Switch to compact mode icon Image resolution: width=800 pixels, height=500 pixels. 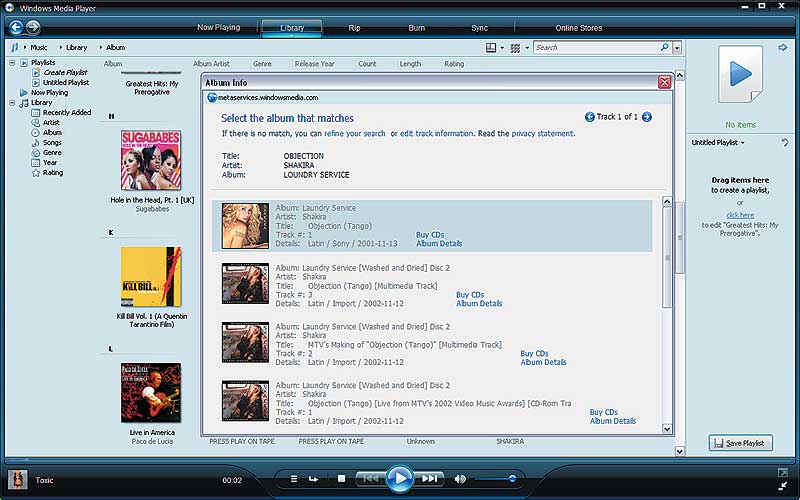click(x=783, y=486)
